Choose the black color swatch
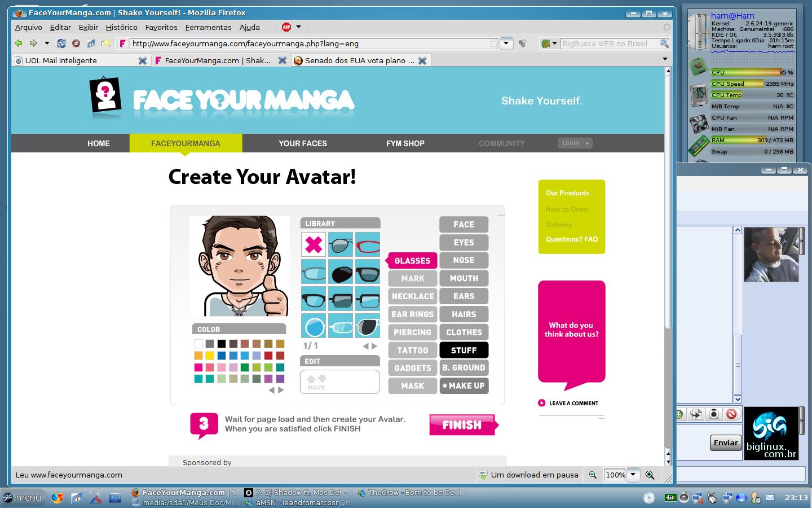 tap(222, 344)
